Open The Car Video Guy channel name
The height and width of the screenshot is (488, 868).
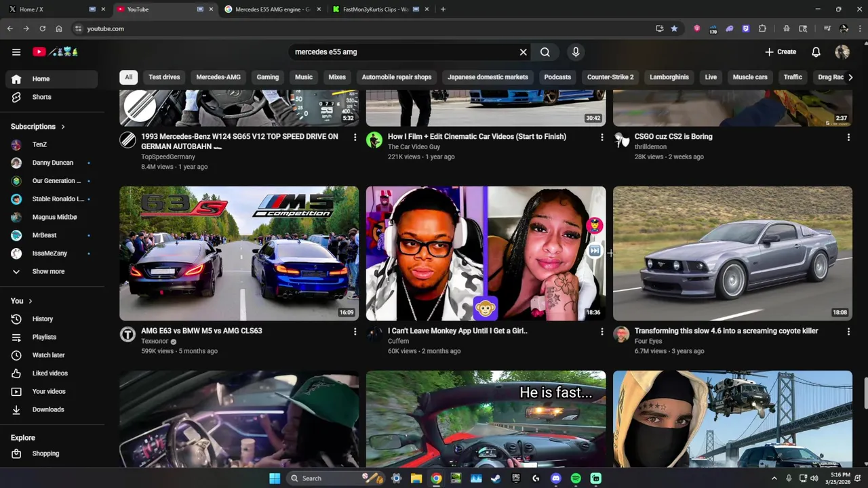(414, 147)
